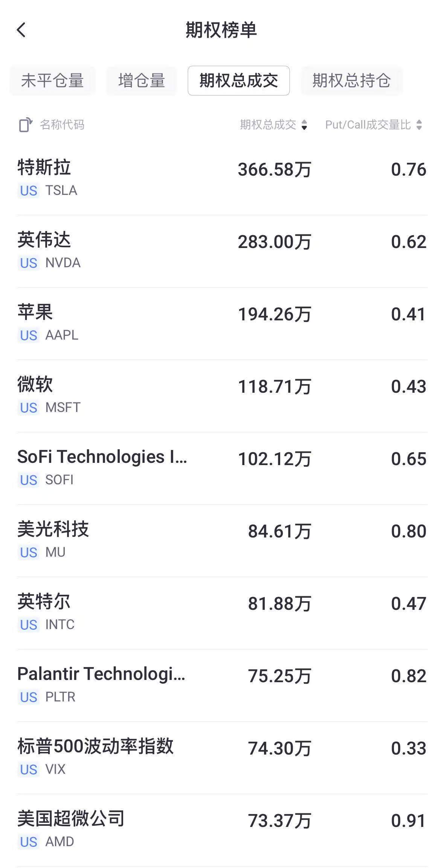This screenshot has height=868, width=444.
Task: Tap the 美光科技 MU row
Action: coord(222,540)
